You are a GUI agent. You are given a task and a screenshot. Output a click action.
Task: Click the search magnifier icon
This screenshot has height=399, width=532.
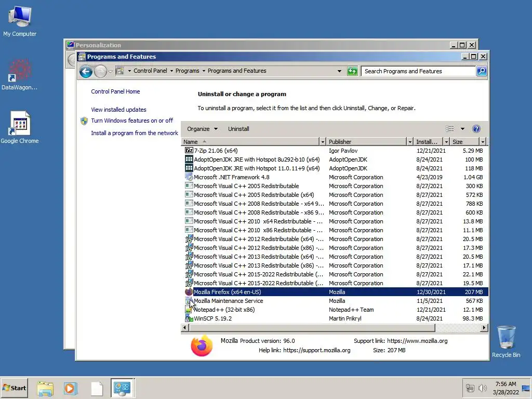(x=482, y=71)
